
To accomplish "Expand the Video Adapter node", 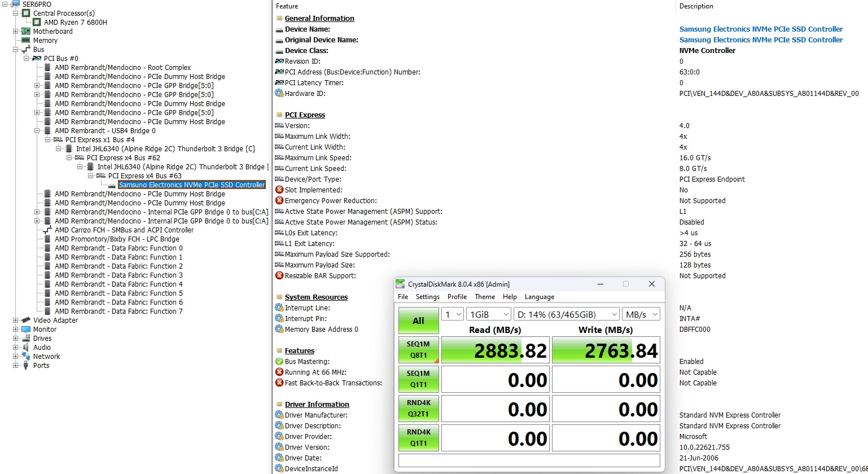I will pyautogui.click(x=16, y=320).
